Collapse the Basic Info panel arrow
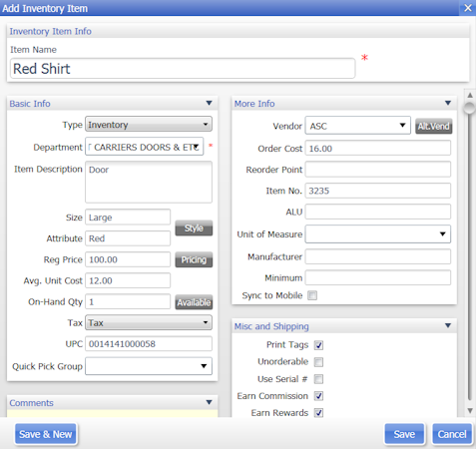 209,103
